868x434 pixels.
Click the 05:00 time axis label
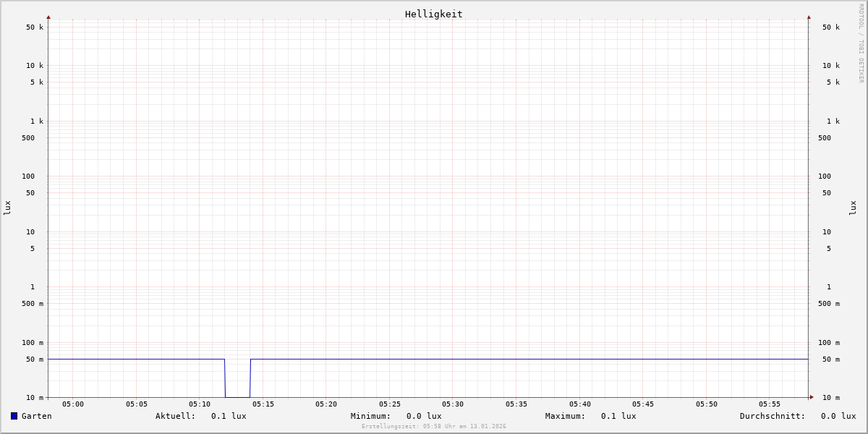(x=73, y=404)
